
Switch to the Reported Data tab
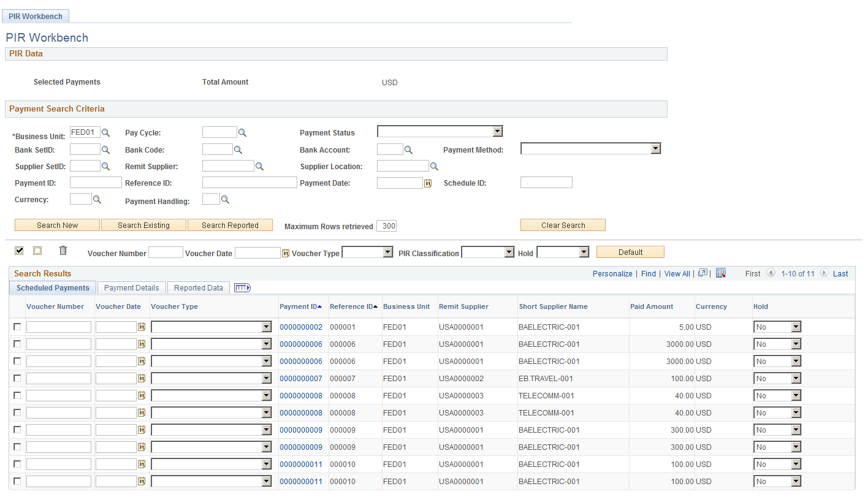pyautogui.click(x=198, y=287)
